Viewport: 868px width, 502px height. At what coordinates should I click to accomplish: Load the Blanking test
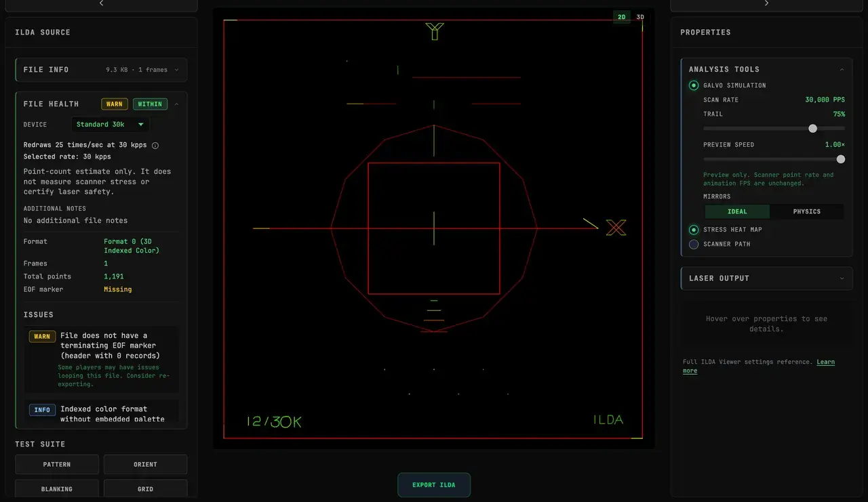(57, 488)
